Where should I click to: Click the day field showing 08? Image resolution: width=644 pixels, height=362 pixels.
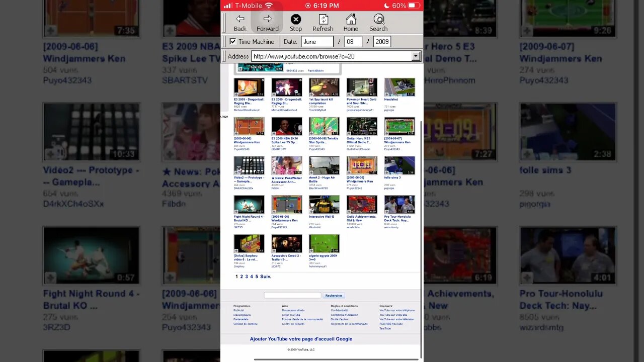point(353,42)
